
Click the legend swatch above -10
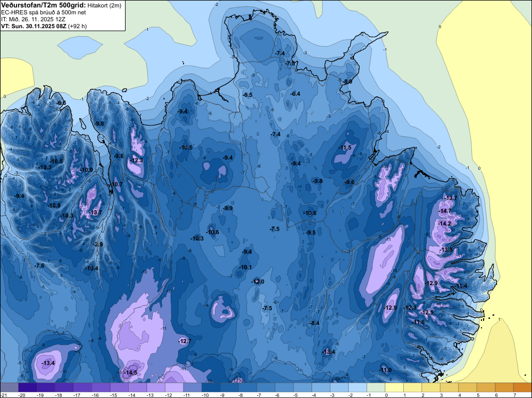[211, 388]
